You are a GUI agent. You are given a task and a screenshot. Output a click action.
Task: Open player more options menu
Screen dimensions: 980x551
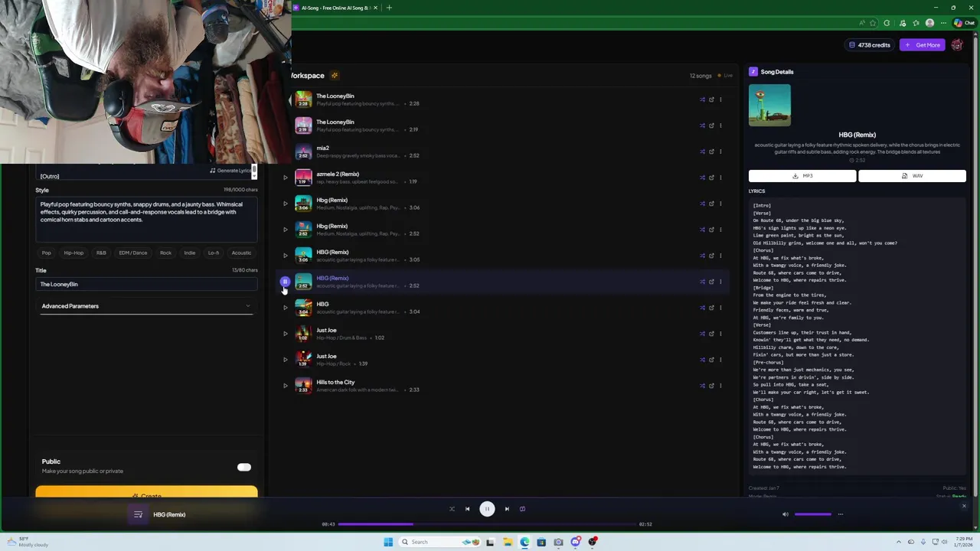coord(840,514)
